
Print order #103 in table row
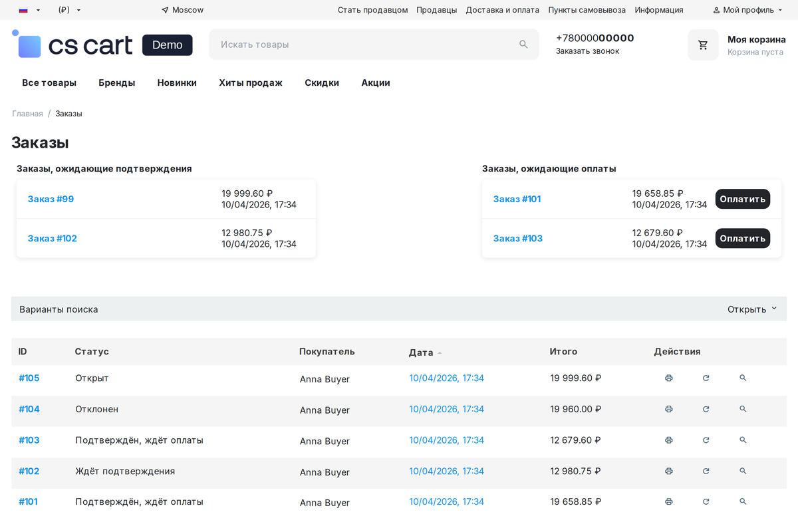(668, 440)
